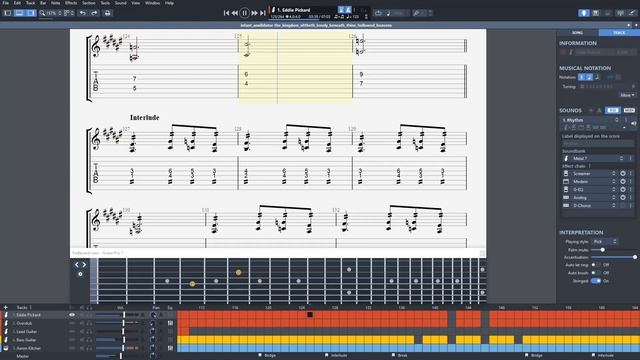Image resolution: width=640 pixels, height=360 pixels.
Task: Open the Sound menu
Action: point(120,3)
